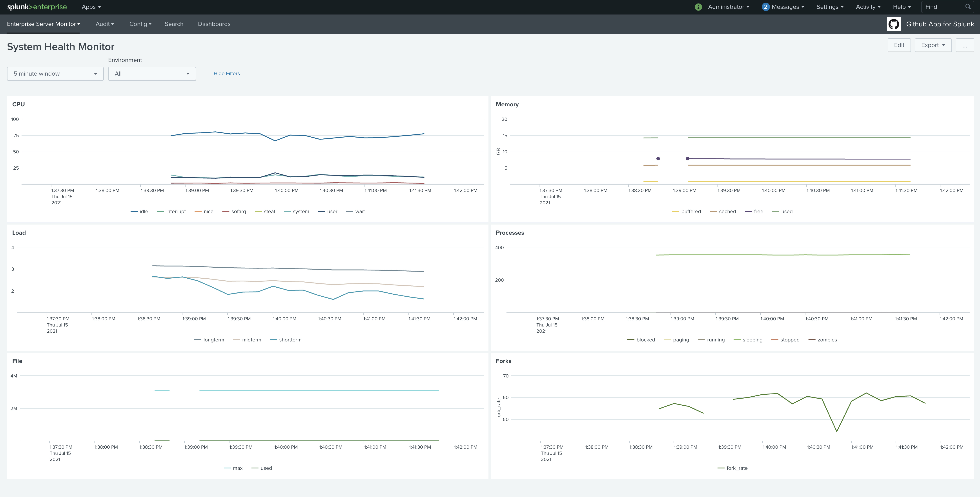This screenshot has height=497, width=980.
Task: Click the GitHub octocat app icon
Action: click(894, 24)
